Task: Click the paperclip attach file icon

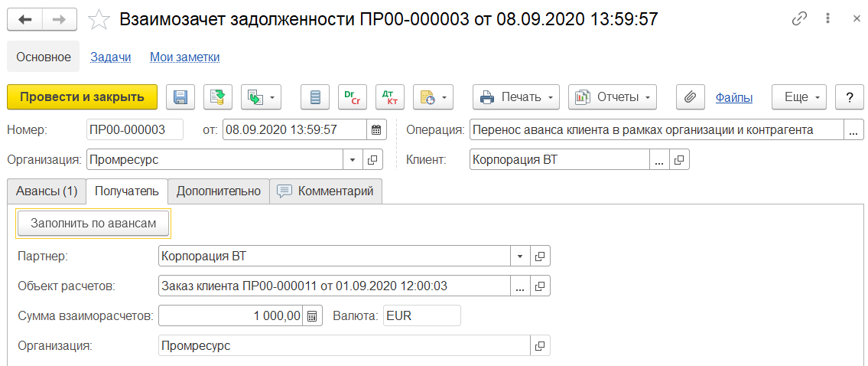Action: click(690, 97)
